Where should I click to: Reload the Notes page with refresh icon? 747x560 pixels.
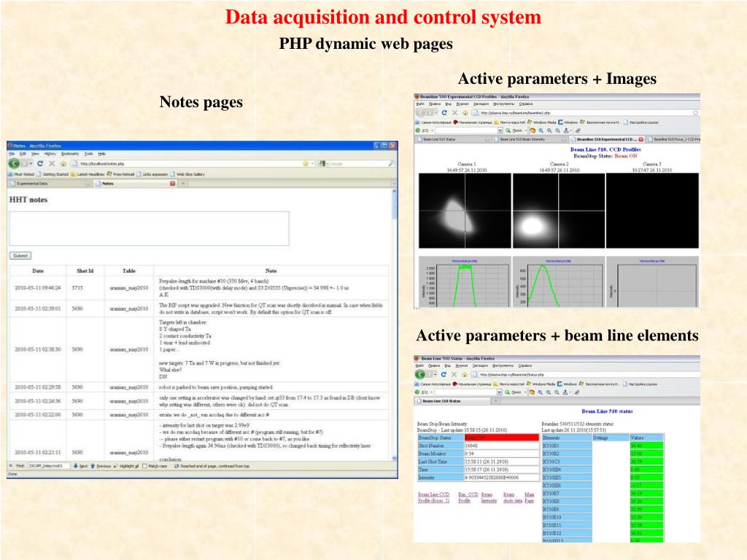(x=41, y=164)
